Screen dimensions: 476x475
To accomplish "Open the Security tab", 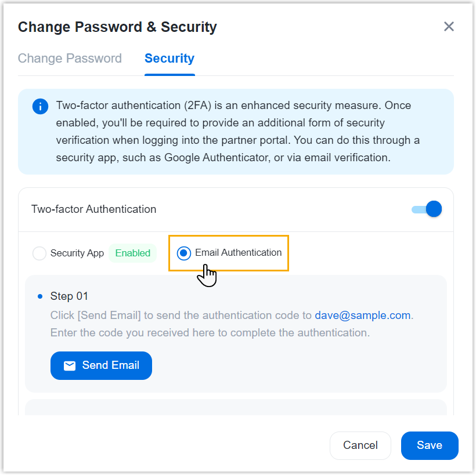I will click(170, 59).
